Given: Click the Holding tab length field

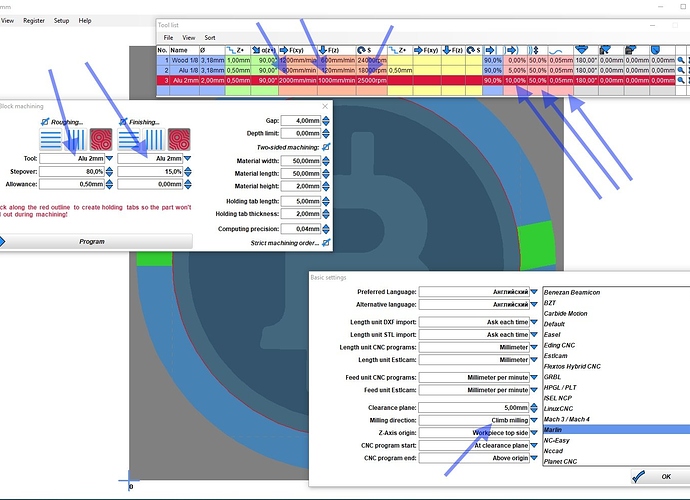Looking at the screenshot, I should tap(301, 201).
